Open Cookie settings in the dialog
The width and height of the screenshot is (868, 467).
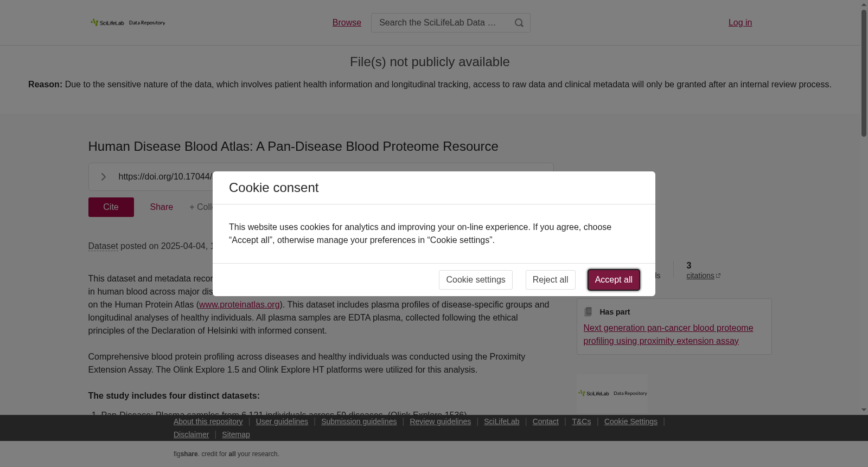pyautogui.click(x=475, y=280)
